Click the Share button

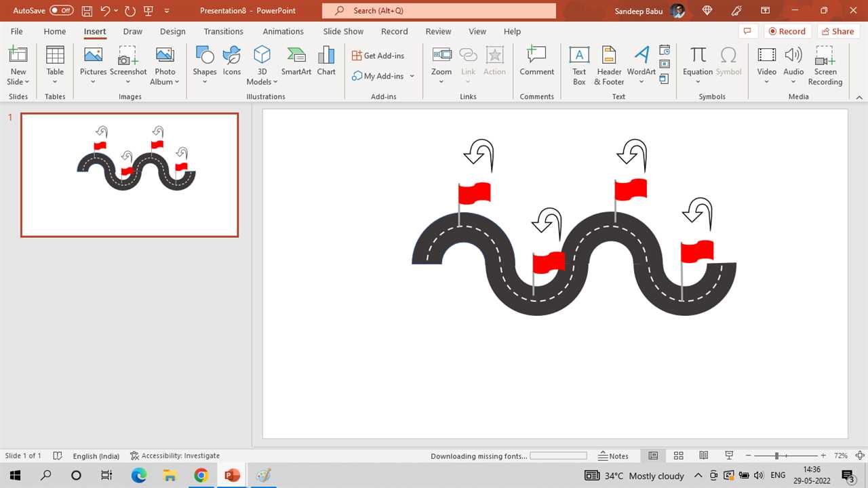(837, 31)
